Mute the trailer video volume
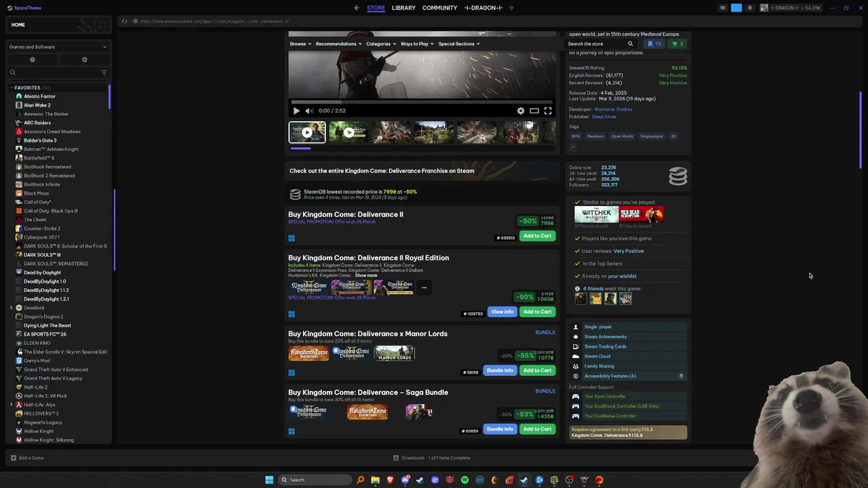The height and width of the screenshot is (488, 868). point(309,110)
